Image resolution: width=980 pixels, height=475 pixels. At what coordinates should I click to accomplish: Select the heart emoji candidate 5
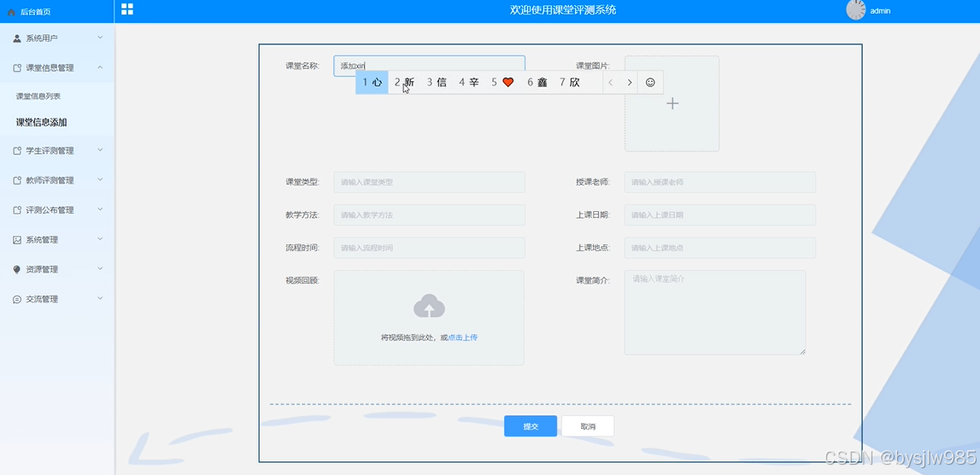click(x=502, y=82)
